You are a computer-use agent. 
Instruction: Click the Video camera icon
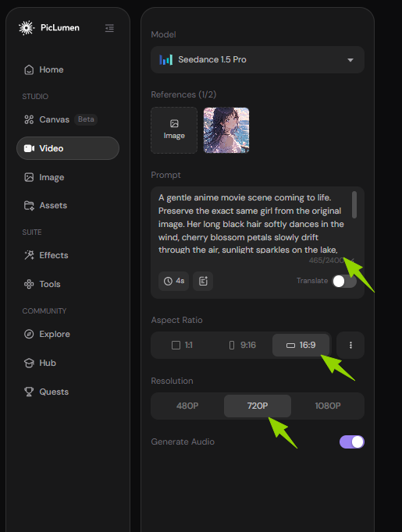click(29, 148)
